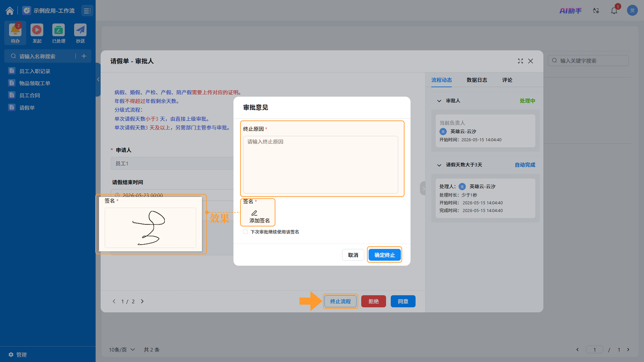
Task: Open the 发起 initiate icon
Action: point(37,30)
